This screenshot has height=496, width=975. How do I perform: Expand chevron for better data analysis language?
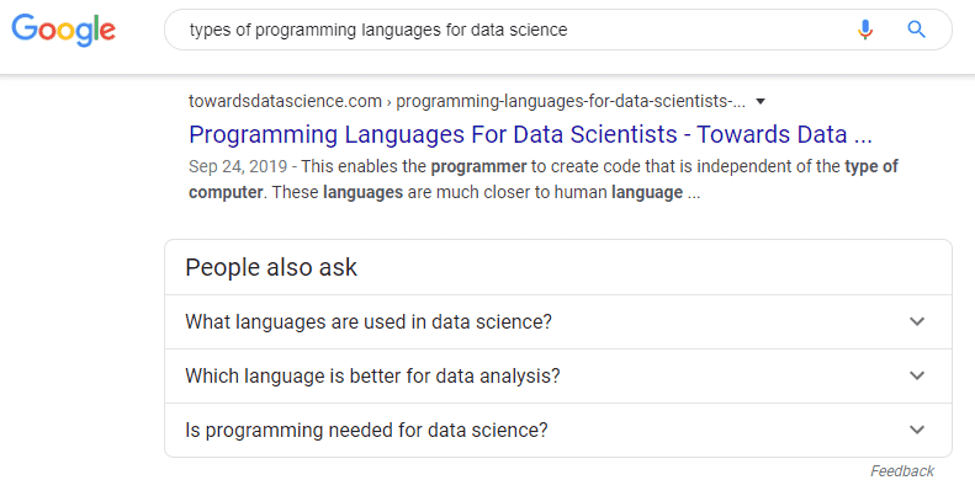(917, 376)
